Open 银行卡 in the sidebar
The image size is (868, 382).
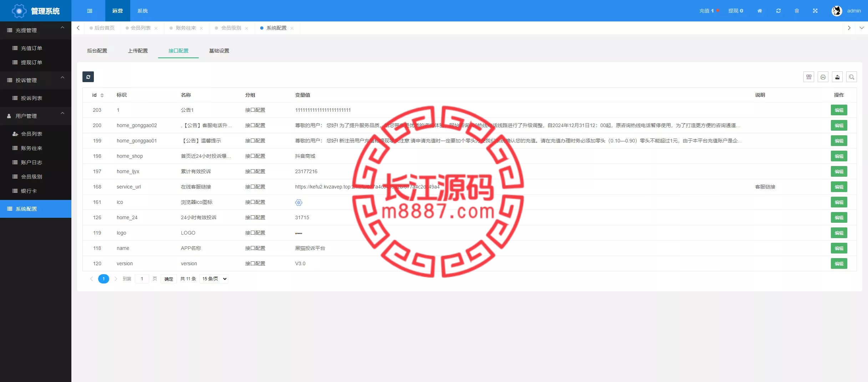tap(36, 191)
